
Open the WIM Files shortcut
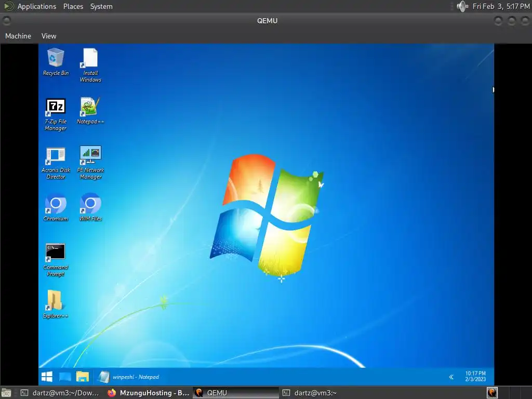[90, 207]
